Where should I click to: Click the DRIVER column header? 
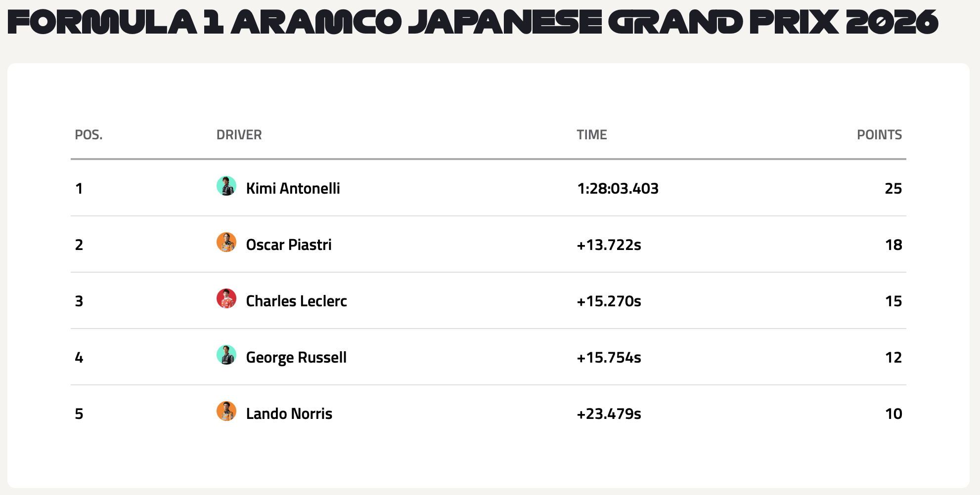tap(239, 135)
